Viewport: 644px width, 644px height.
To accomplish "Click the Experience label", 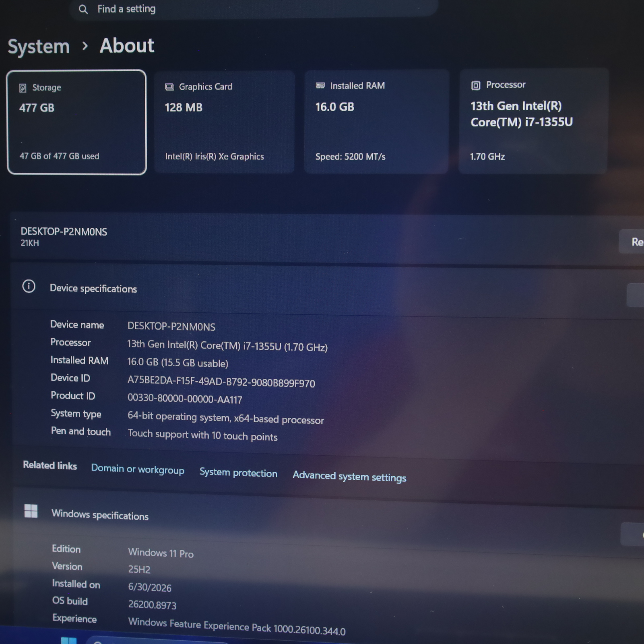I will coord(74,619).
